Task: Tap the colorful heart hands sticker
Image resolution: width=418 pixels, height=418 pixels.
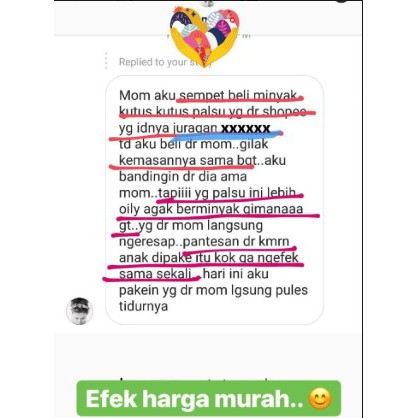Action: click(204, 36)
